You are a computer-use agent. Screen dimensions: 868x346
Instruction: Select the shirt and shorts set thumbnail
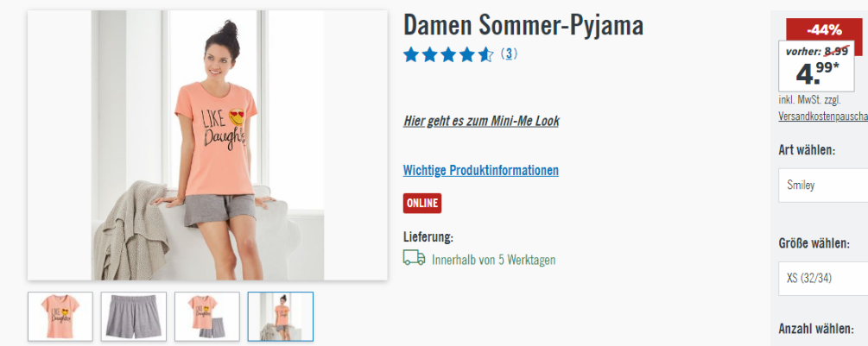point(207,316)
